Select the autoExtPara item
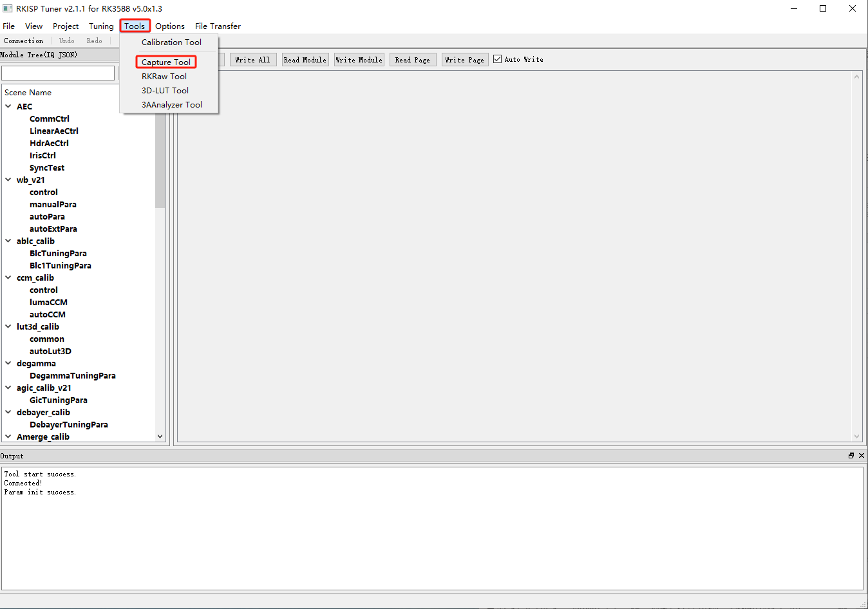The height and width of the screenshot is (609, 868). coord(53,229)
